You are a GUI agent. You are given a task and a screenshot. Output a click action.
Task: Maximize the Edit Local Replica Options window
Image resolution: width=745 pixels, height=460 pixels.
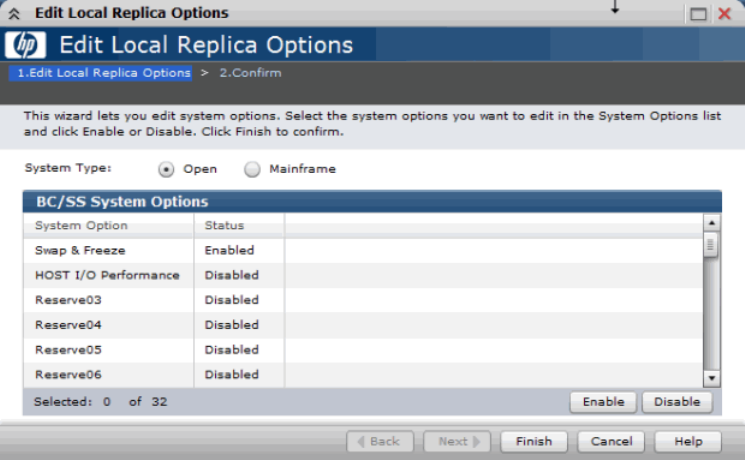pos(698,14)
